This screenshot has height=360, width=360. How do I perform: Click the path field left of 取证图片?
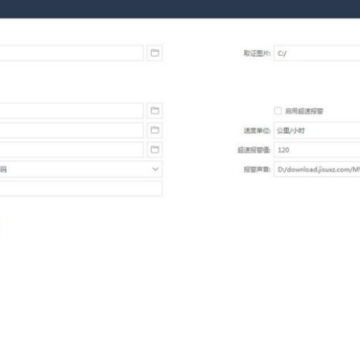pyautogui.click(x=72, y=53)
